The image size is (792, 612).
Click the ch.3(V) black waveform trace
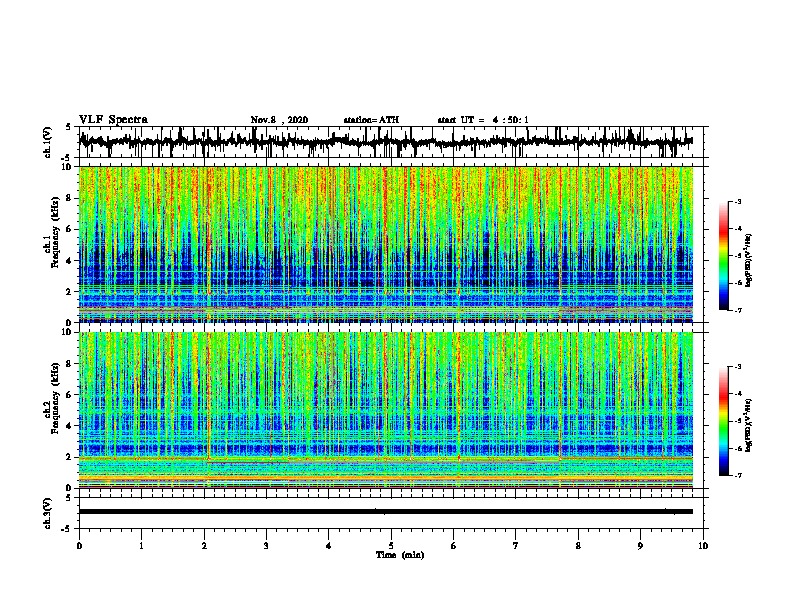(386, 512)
